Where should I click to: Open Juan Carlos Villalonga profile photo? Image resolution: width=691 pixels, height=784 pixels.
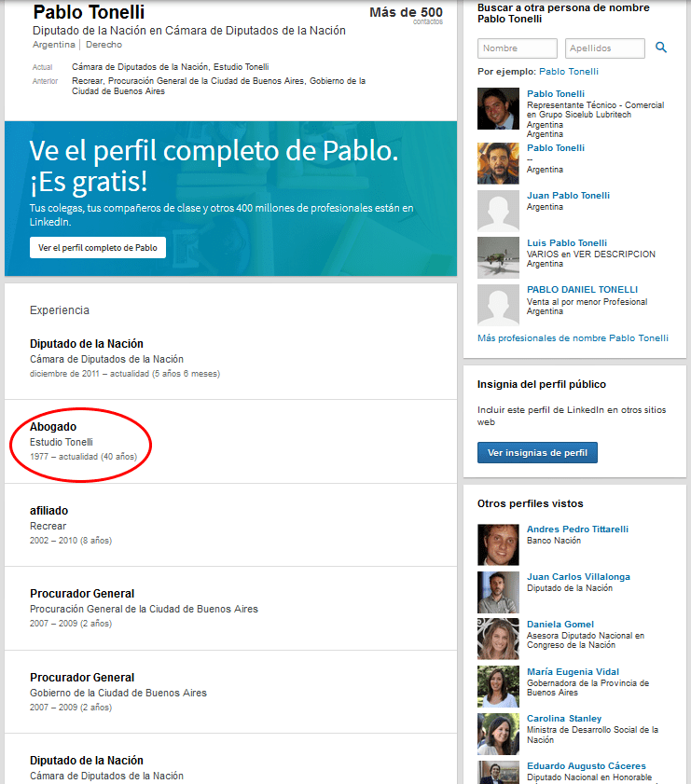498,592
